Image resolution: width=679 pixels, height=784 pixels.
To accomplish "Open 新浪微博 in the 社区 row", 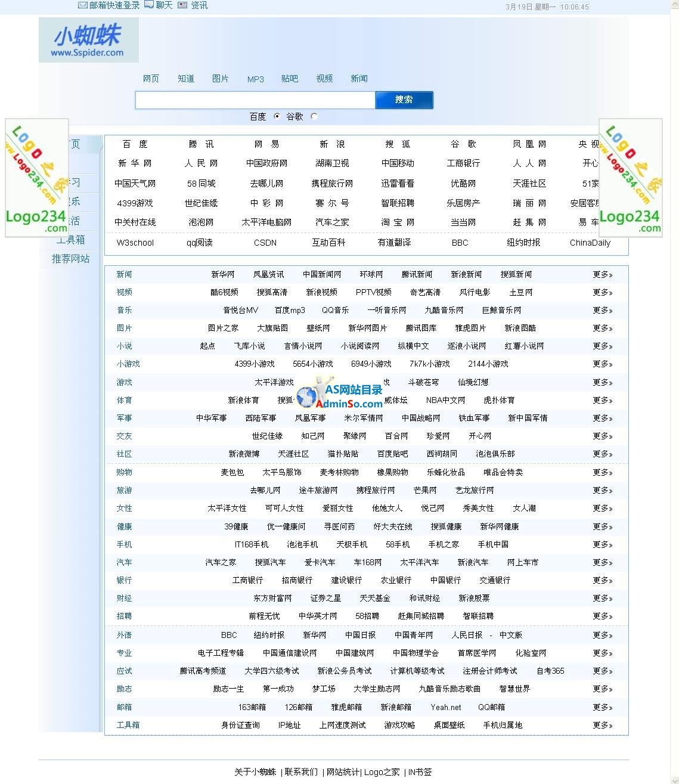I will coord(244,454).
